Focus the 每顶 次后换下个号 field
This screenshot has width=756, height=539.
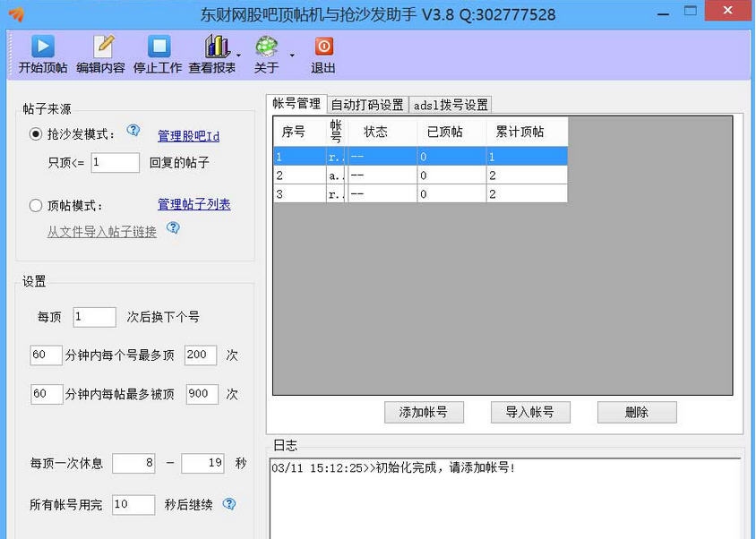click(95, 317)
